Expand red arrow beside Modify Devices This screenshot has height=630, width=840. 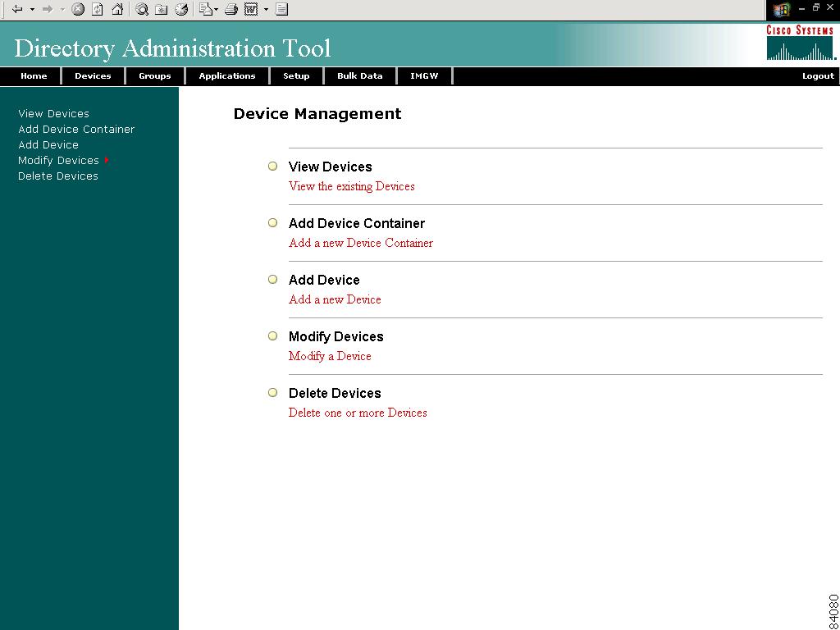107,160
